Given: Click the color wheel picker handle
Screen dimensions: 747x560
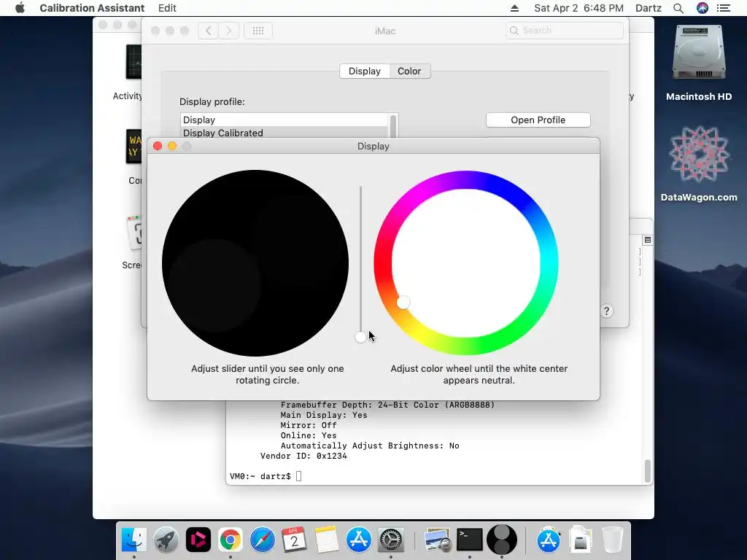Looking at the screenshot, I should coord(403,303).
